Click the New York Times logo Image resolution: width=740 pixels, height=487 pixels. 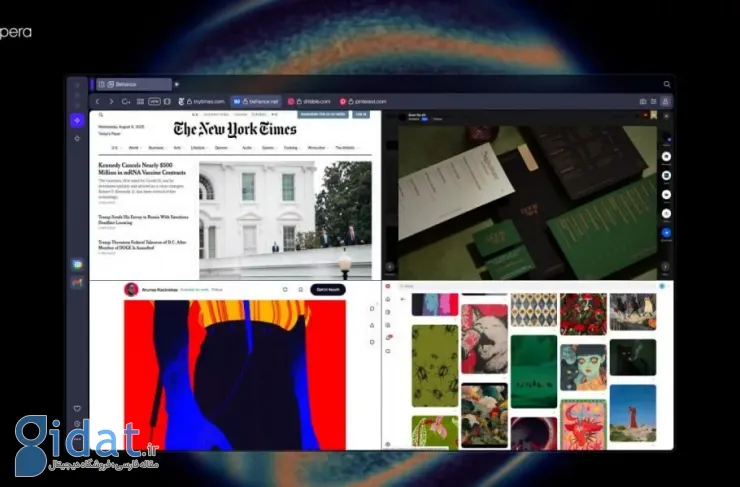pyautogui.click(x=234, y=128)
